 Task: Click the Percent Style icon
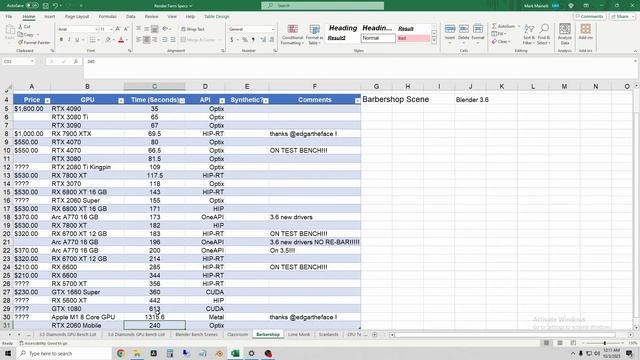pyautogui.click(x=244, y=40)
